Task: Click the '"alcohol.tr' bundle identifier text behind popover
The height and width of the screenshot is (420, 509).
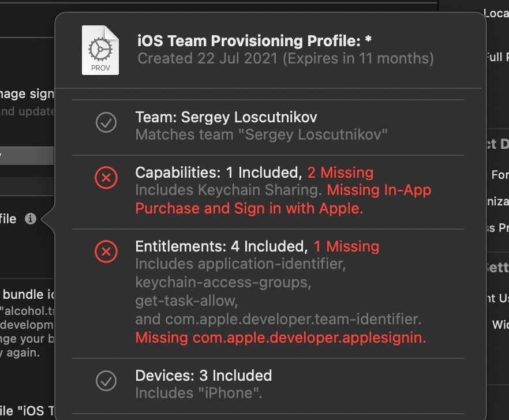Action: point(27,311)
